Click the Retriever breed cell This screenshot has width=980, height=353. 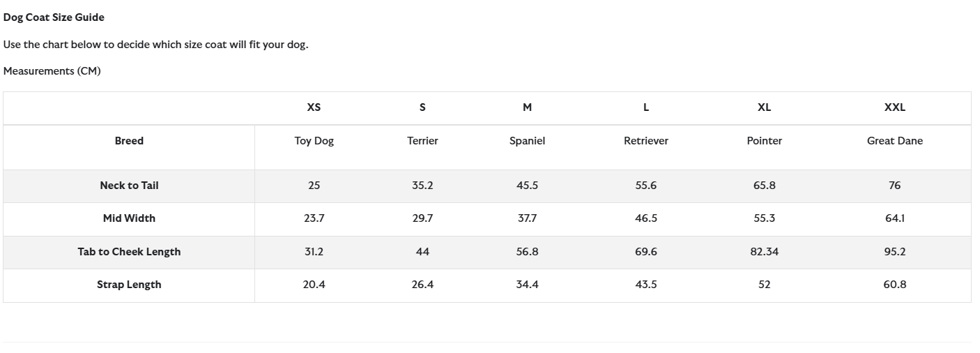pos(645,141)
